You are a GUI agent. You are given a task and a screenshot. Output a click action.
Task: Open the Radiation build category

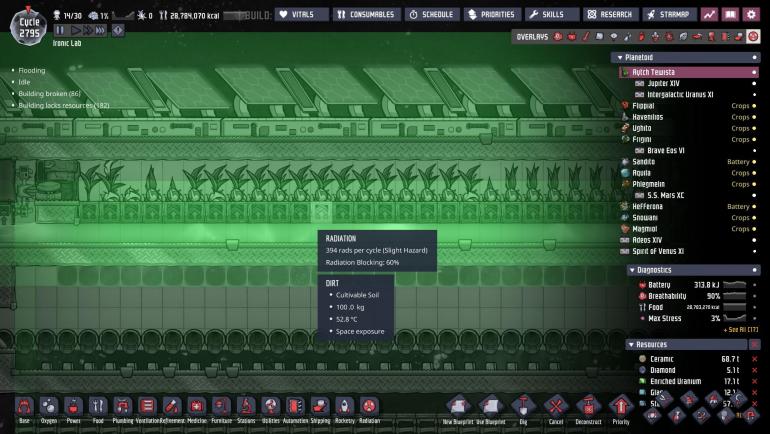pyautogui.click(x=369, y=408)
